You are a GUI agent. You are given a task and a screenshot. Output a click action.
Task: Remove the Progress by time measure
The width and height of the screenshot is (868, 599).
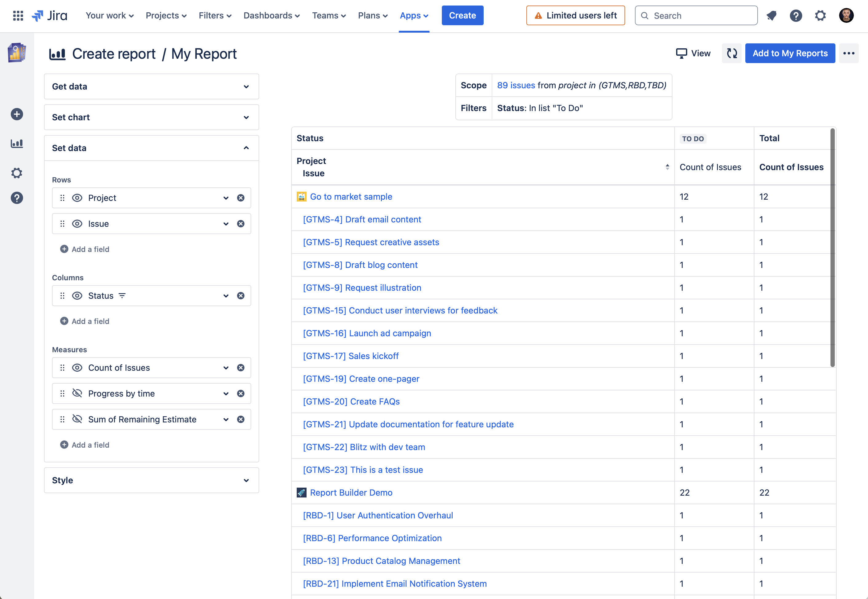[241, 393]
